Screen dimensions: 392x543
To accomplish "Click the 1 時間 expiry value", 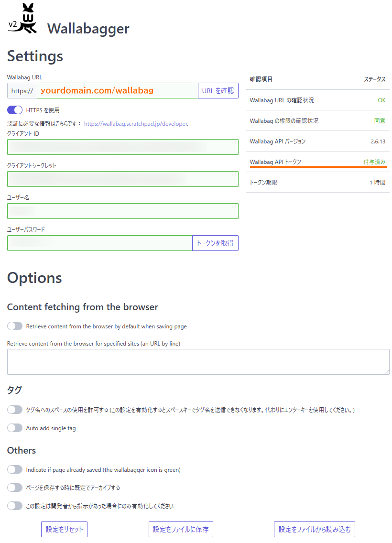I will [378, 182].
